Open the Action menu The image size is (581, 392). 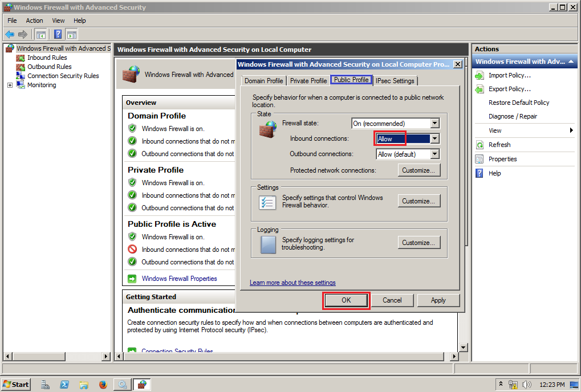(x=34, y=20)
